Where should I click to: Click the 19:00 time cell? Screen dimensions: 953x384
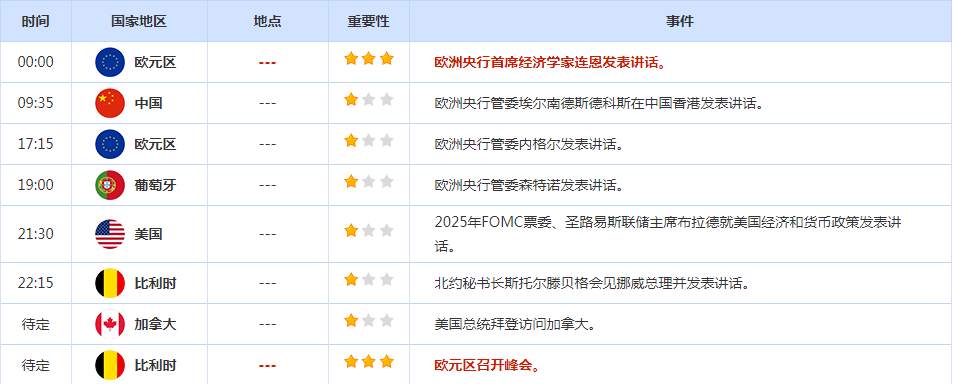[35, 185]
